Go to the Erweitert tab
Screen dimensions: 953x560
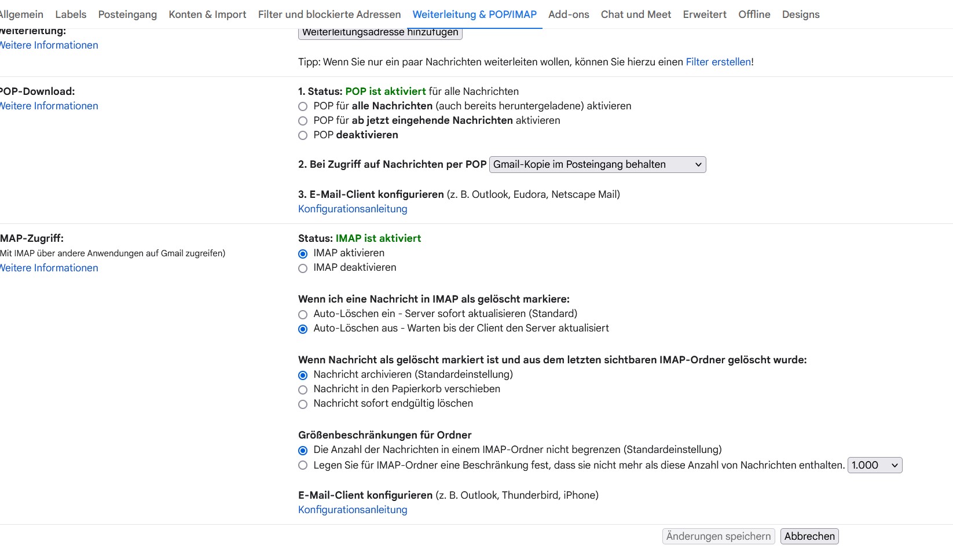(x=705, y=14)
